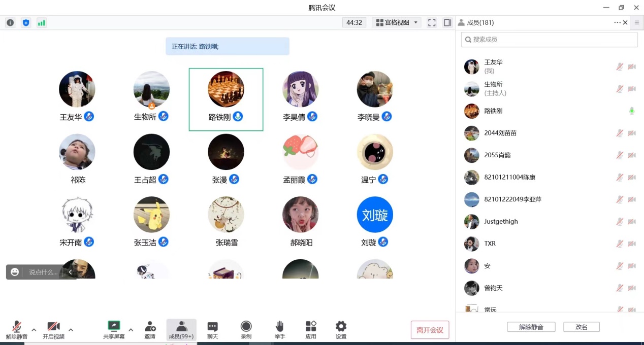Open the 宫格视图 view dropdown
644x345 pixels.
397,23
